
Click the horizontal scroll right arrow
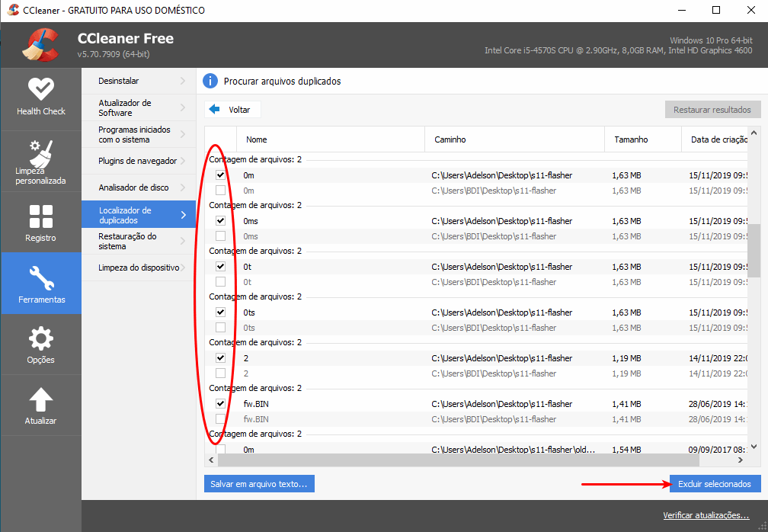pyautogui.click(x=741, y=460)
